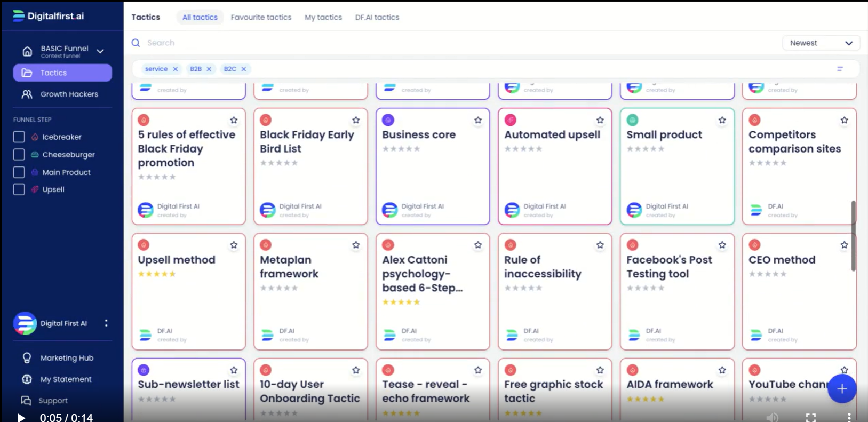Switch to Favourite tactics tab
Viewport: 868px width, 422px height.
point(261,17)
